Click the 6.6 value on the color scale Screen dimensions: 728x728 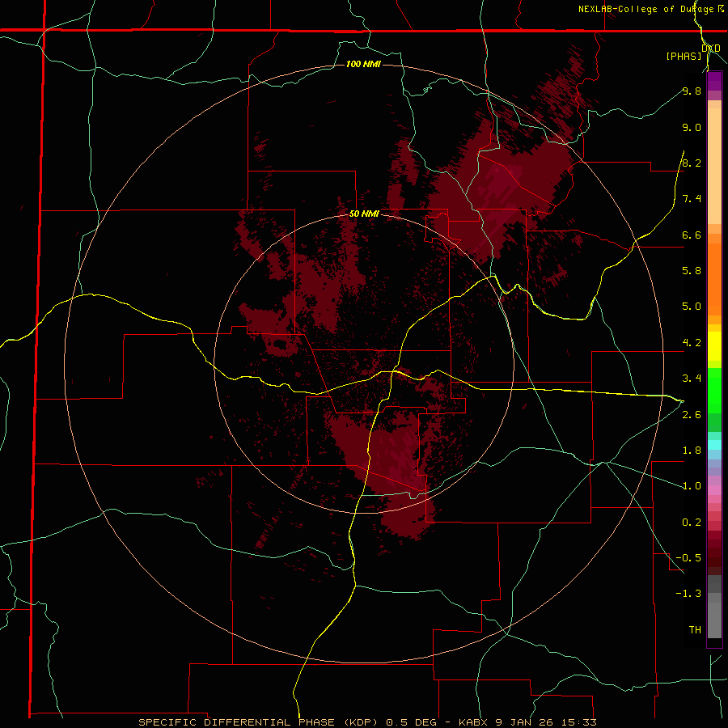pyautogui.click(x=692, y=235)
